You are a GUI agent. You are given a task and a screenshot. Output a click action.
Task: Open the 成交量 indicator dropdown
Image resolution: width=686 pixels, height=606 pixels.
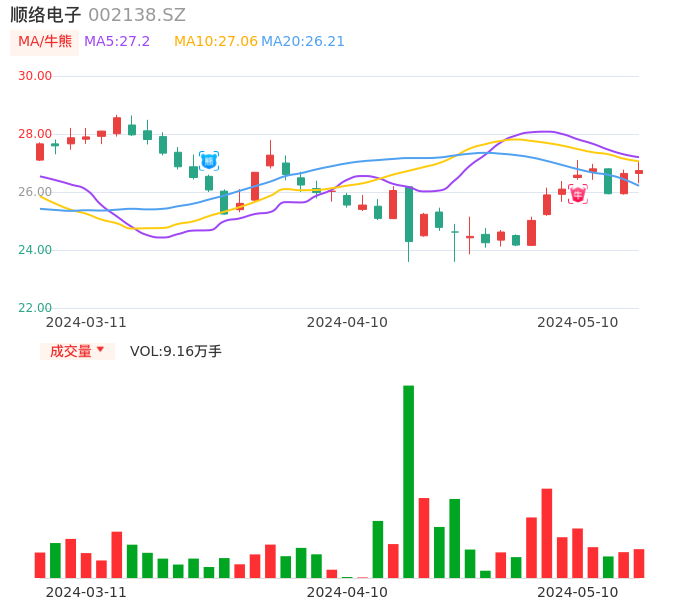77,351
